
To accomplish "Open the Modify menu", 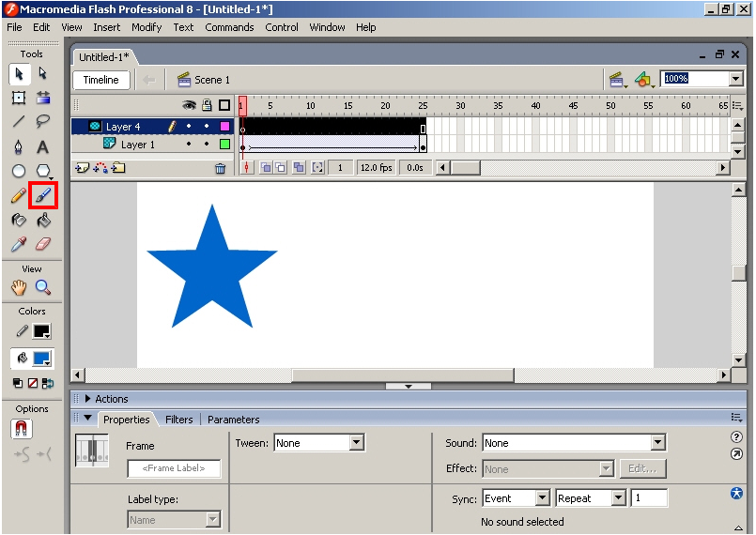I will (147, 27).
